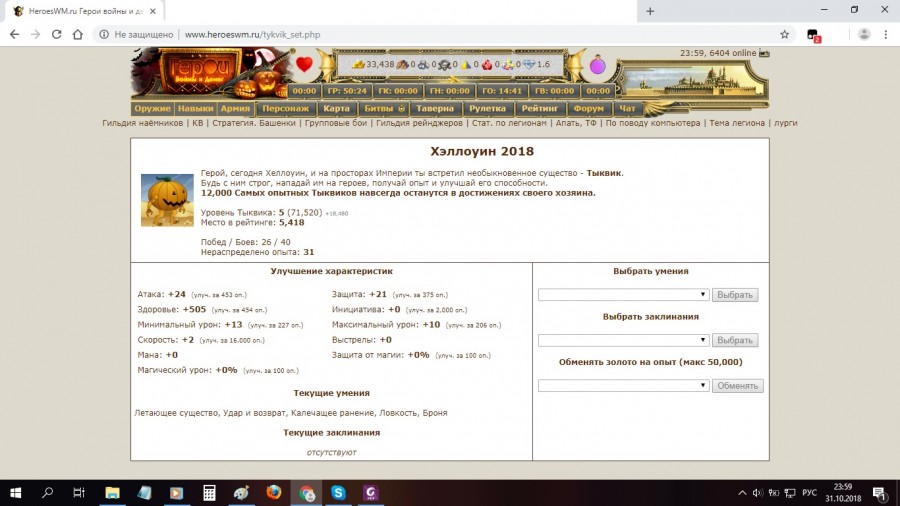Viewport: 900px width, 506px height.
Task: Reload the page with the refresh icon
Action: coord(58,34)
